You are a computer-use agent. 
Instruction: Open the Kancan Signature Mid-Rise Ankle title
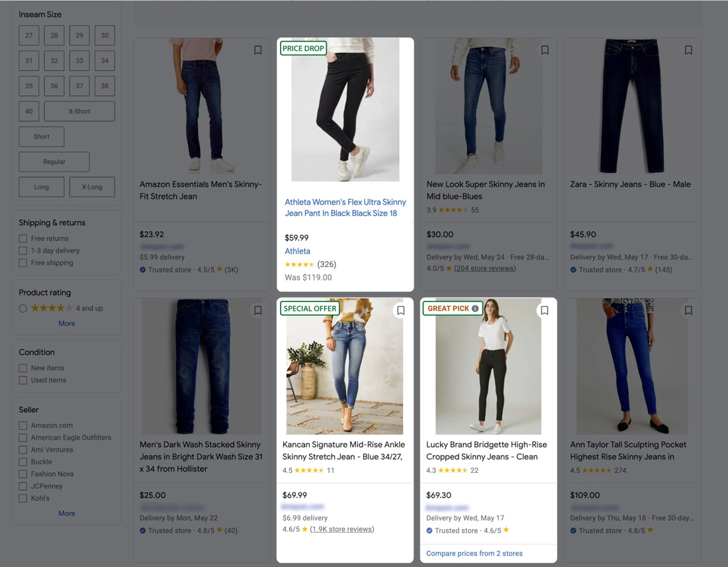(x=343, y=451)
